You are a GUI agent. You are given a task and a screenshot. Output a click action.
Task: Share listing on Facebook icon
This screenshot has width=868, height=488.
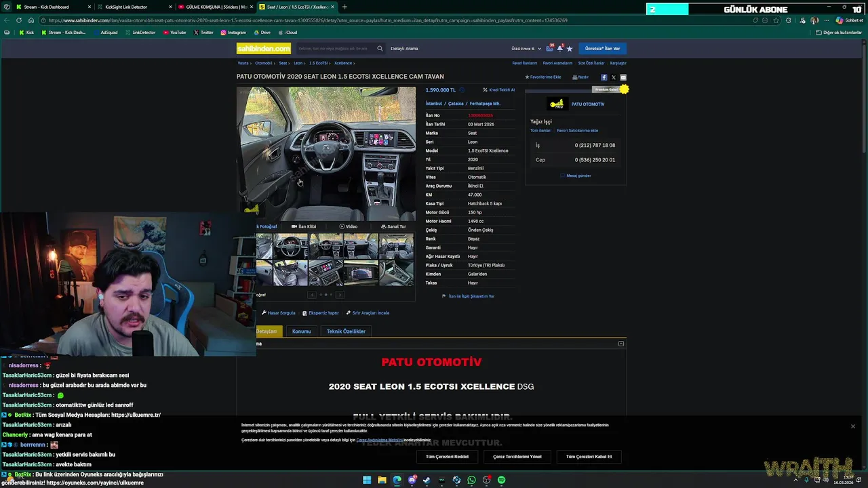click(x=604, y=77)
